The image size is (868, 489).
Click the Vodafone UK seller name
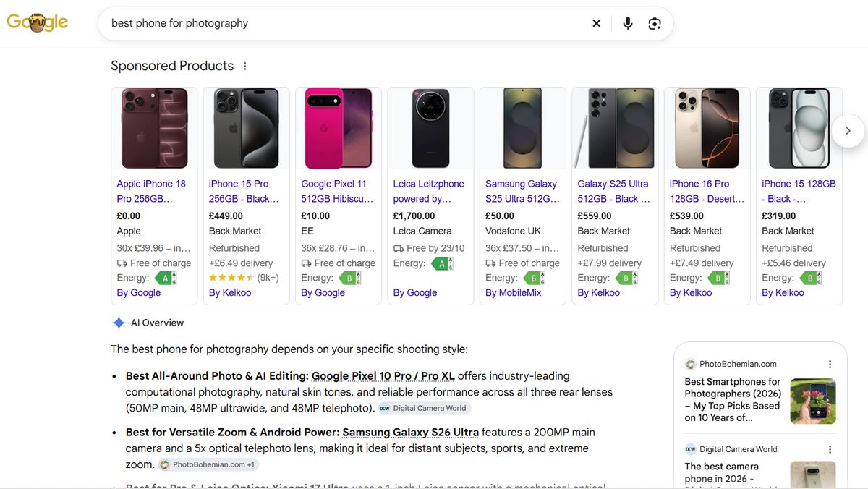point(514,231)
